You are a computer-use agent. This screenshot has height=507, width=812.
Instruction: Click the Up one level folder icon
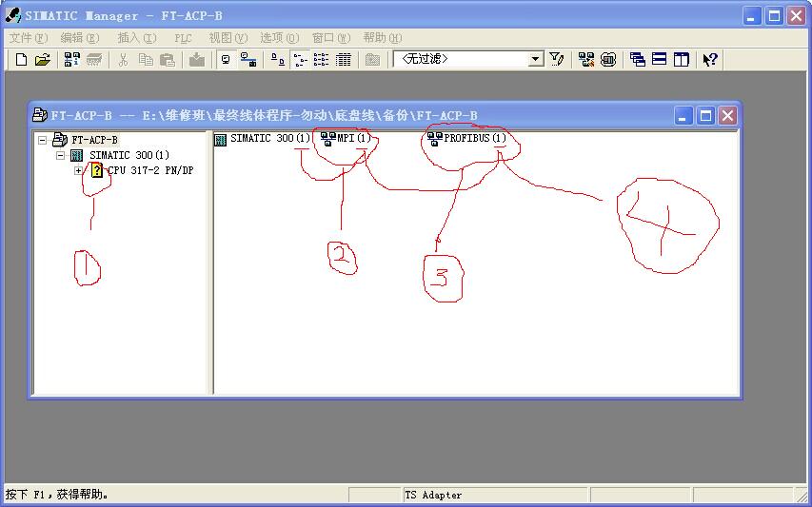(x=372, y=60)
